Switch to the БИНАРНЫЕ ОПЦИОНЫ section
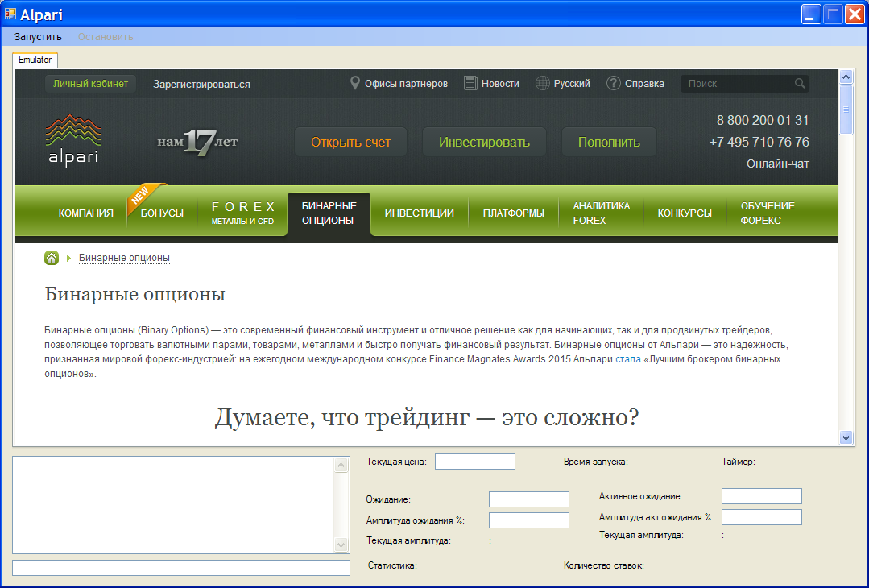The height and width of the screenshot is (588, 869). 328,213
